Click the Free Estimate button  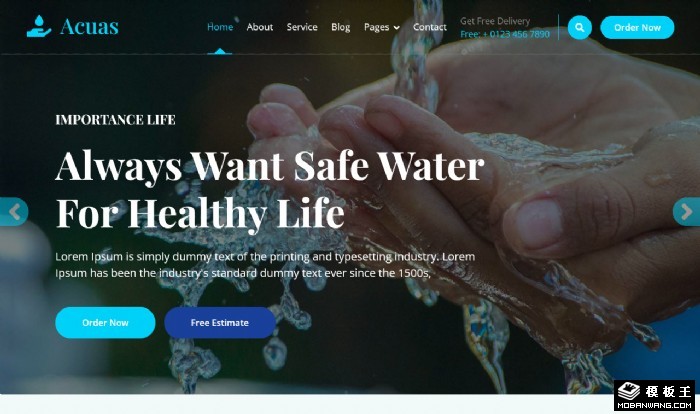point(220,322)
